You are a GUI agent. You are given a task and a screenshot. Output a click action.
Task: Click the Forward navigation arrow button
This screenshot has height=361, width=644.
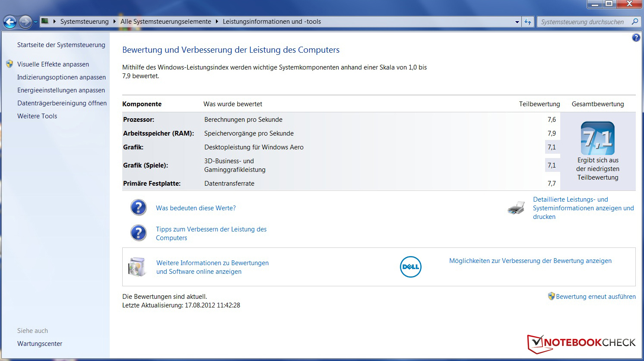click(25, 22)
